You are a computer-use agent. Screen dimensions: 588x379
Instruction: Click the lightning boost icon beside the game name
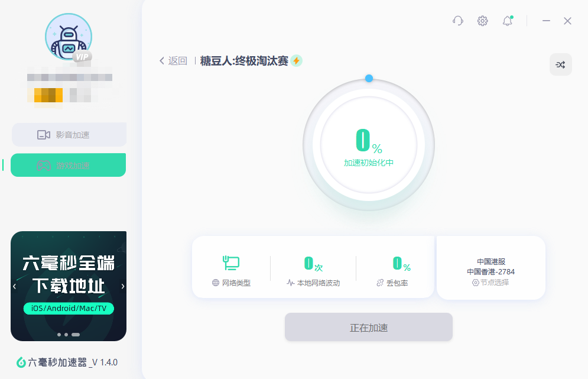[x=297, y=60]
